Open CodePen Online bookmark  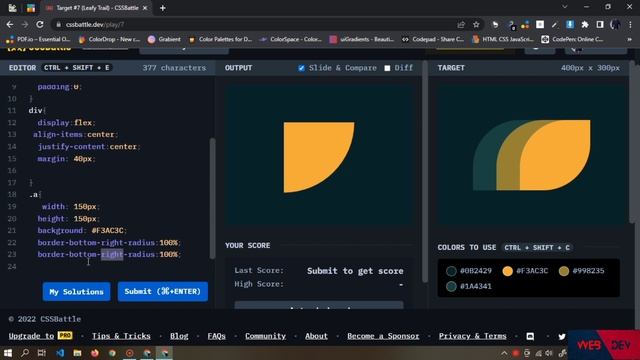[x=572, y=39]
